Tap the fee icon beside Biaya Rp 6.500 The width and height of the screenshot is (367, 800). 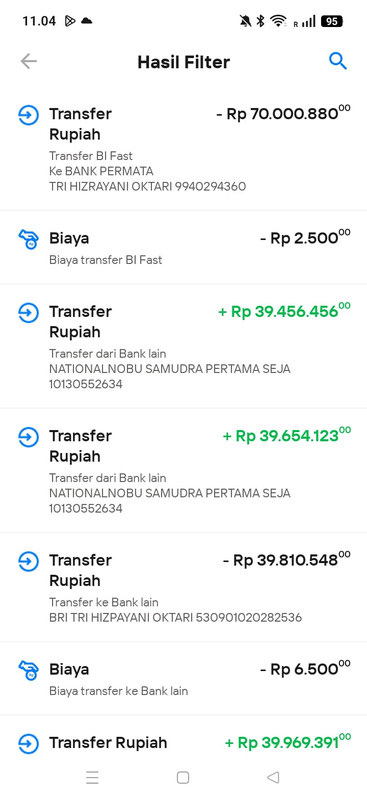(29, 669)
